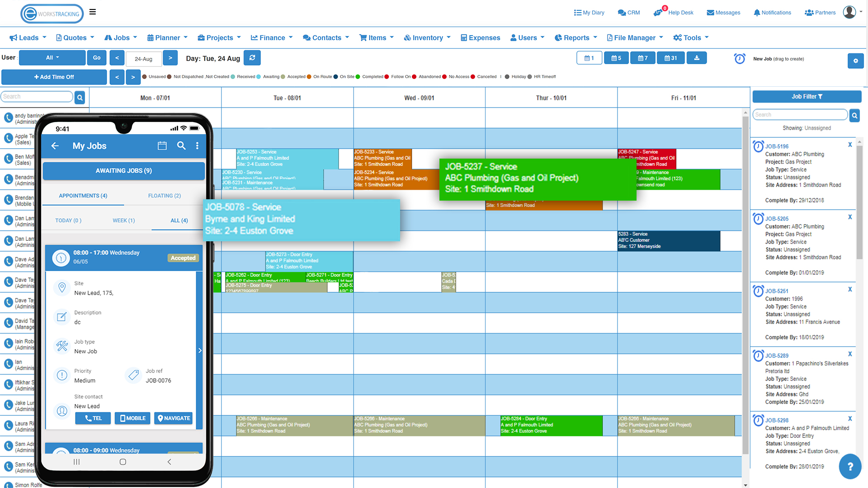Open the Inventory dropdown menu
This screenshot has height=488, width=868.
426,38
